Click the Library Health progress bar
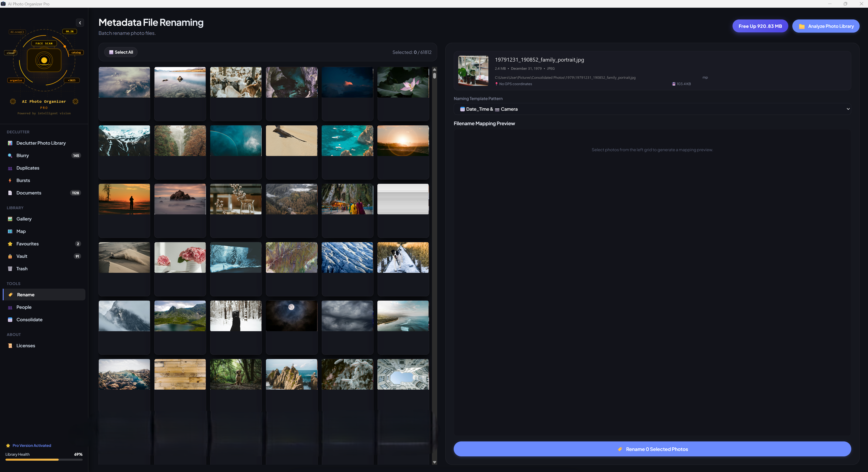Viewport: 868px width, 472px height. (44, 460)
